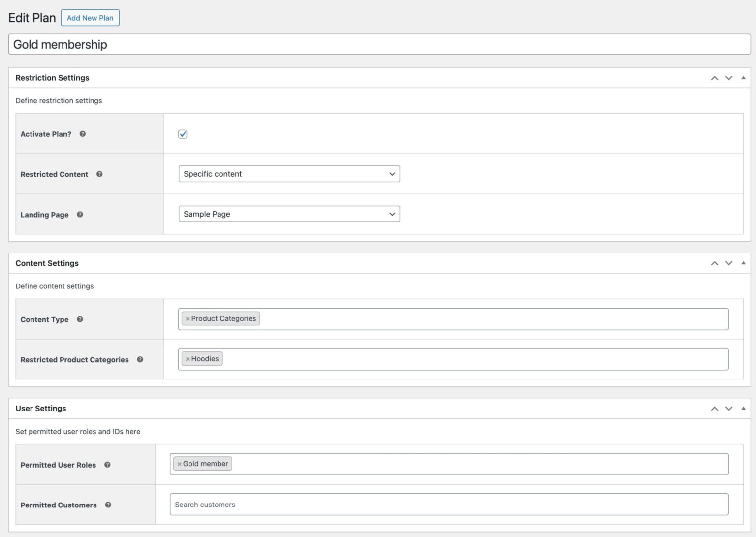The width and height of the screenshot is (756, 537).
Task: Move the User Settings panel down
Action: pos(729,409)
